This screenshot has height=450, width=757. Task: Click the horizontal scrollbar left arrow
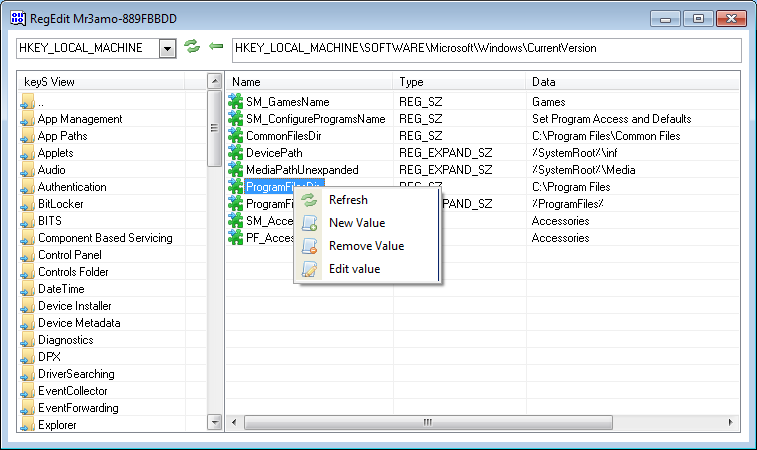[x=234, y=422]
